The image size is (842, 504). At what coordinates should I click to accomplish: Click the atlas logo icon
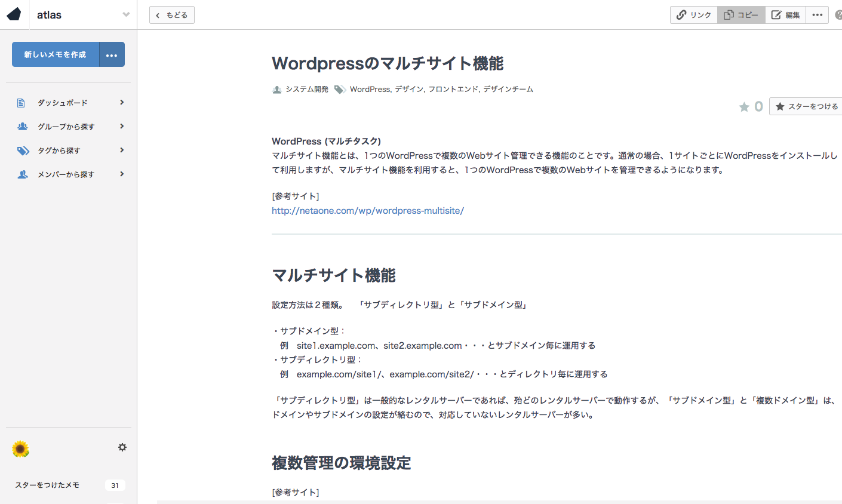[14, 14]
